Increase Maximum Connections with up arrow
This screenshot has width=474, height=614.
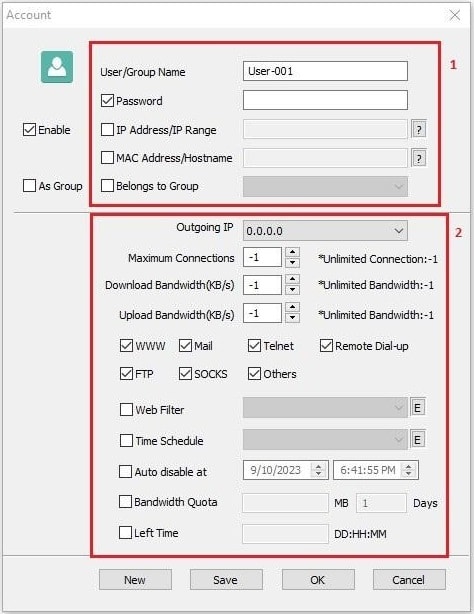click(292, 252)
